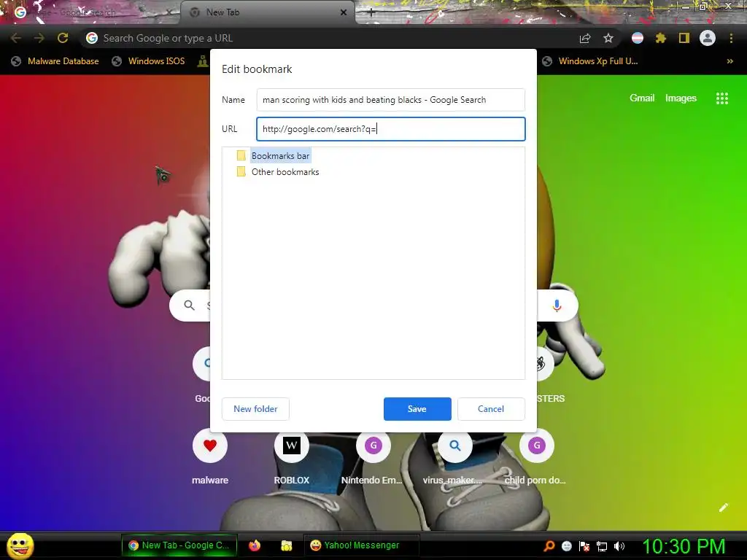
Task: Switch to Yahoo! Messenger taskbar item
Action: (360, 545)
